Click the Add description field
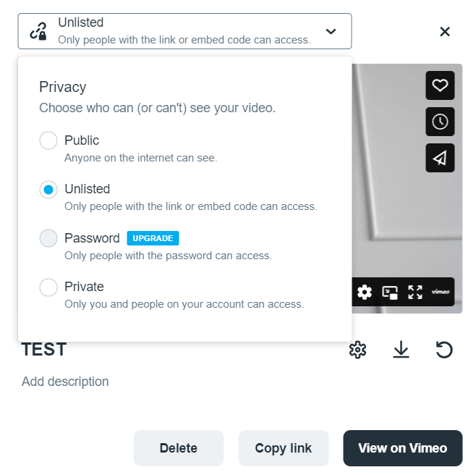The width and height of the screenshot is (476, 475). [65, 382]
